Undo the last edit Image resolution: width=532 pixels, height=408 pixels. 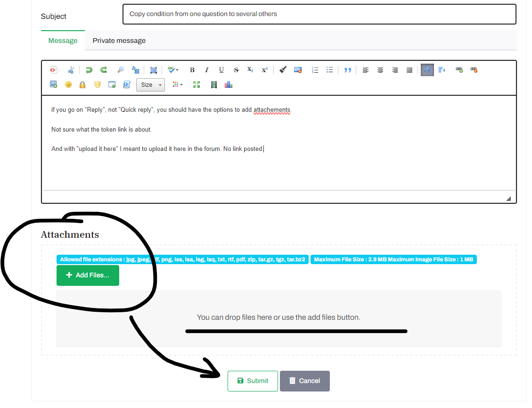coord(89,70)
